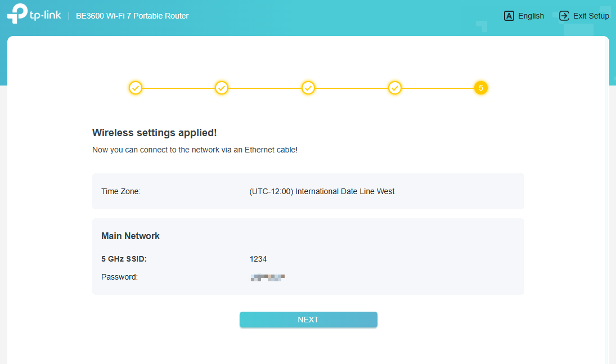Click the BE3600 Wi-Fi 7 Portable Router title
616x364 pixels.
click(x=132, y=16)
